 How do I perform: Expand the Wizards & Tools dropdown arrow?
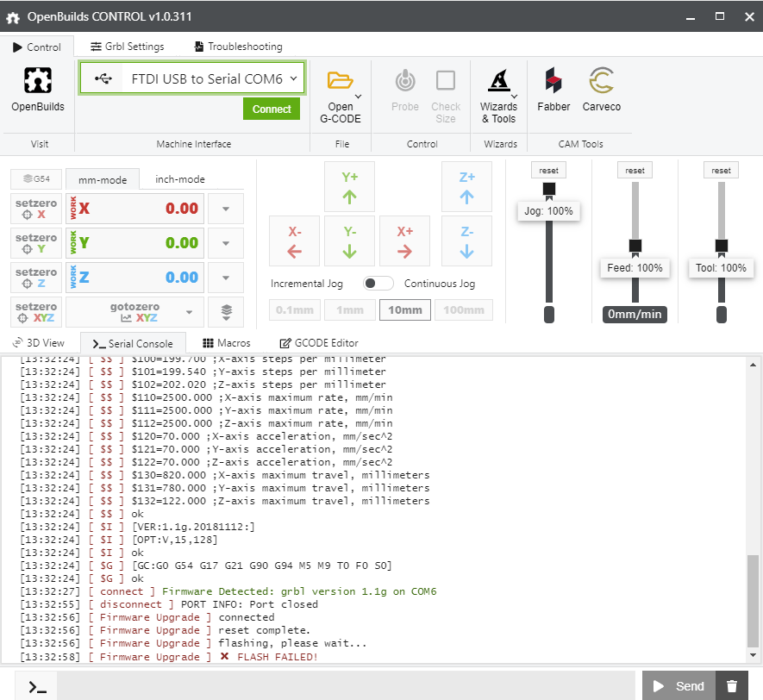coord(515,97)
